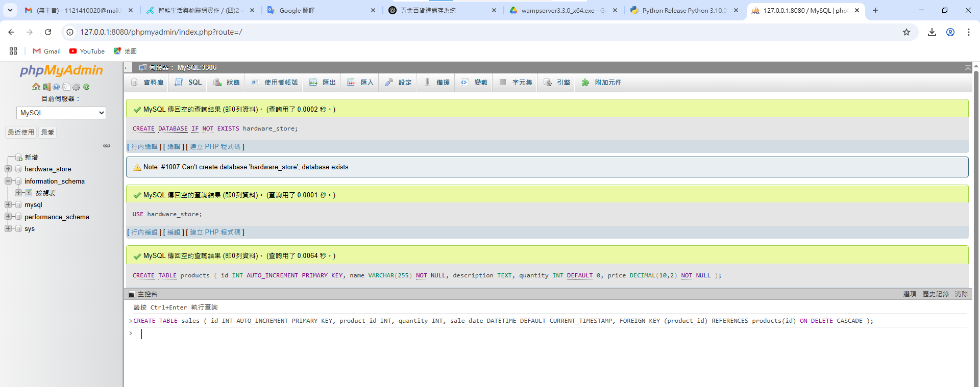The width and height of the screenshot is (980, 387).
Task: Open the 匯入 import tab
Action: tap(360, 83)
